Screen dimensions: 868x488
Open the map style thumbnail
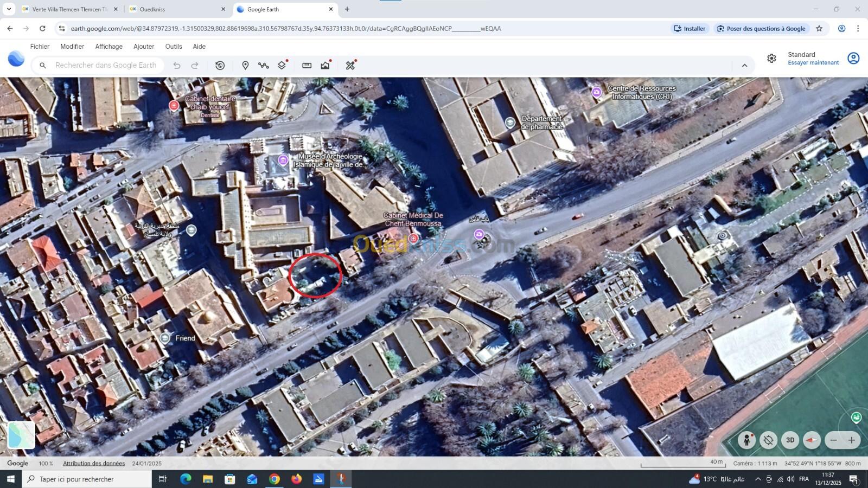21,435
